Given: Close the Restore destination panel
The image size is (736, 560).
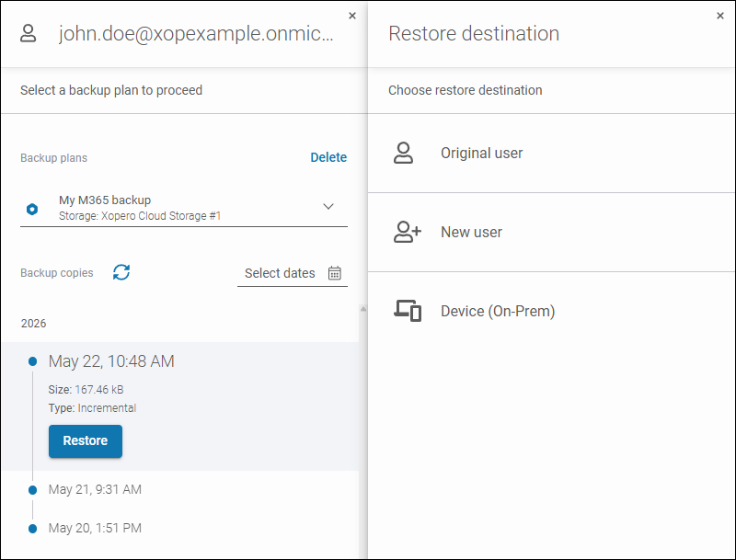Looking at the screenshot, I should [x=720, y=16].
